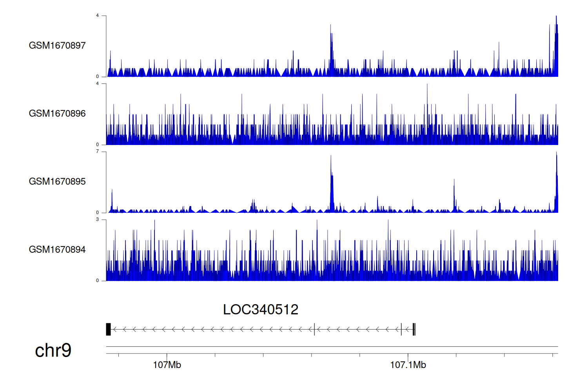Click the y-axis maximum 3 on GSM1670894

(x=98, y=220)
